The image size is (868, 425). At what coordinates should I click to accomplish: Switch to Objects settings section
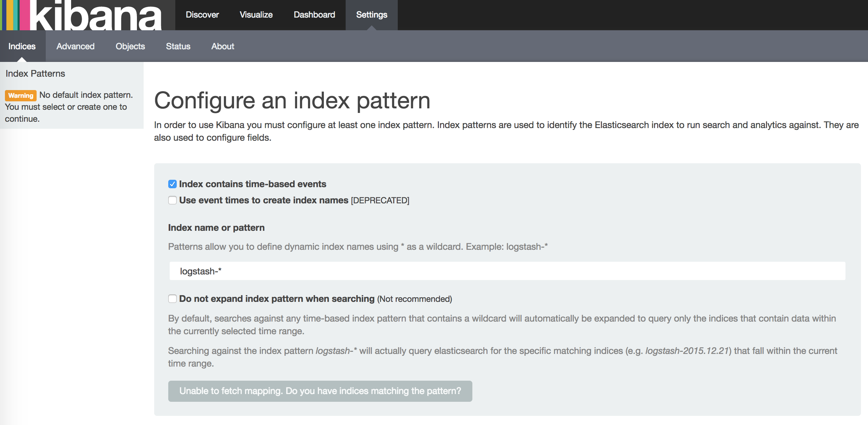click(130, 46)
